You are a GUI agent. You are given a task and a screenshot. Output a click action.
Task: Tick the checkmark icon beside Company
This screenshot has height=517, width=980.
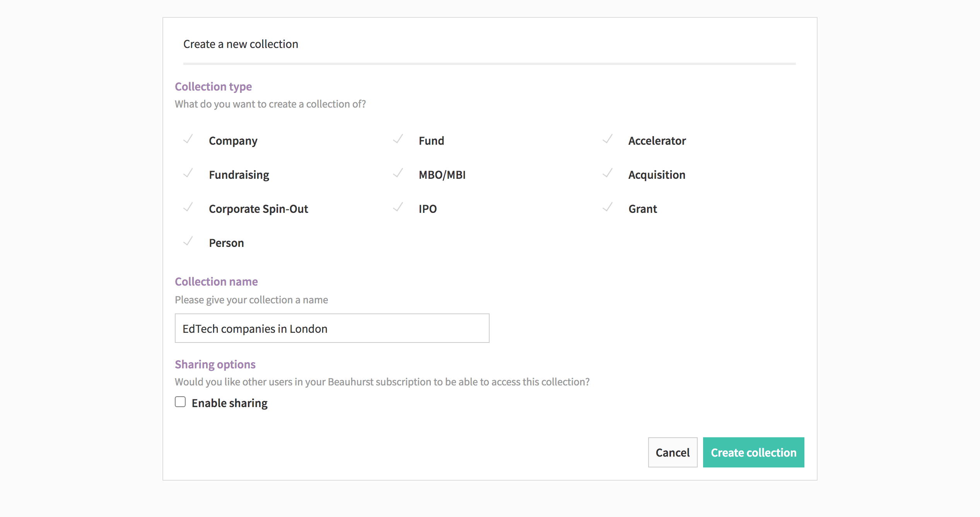188,139
